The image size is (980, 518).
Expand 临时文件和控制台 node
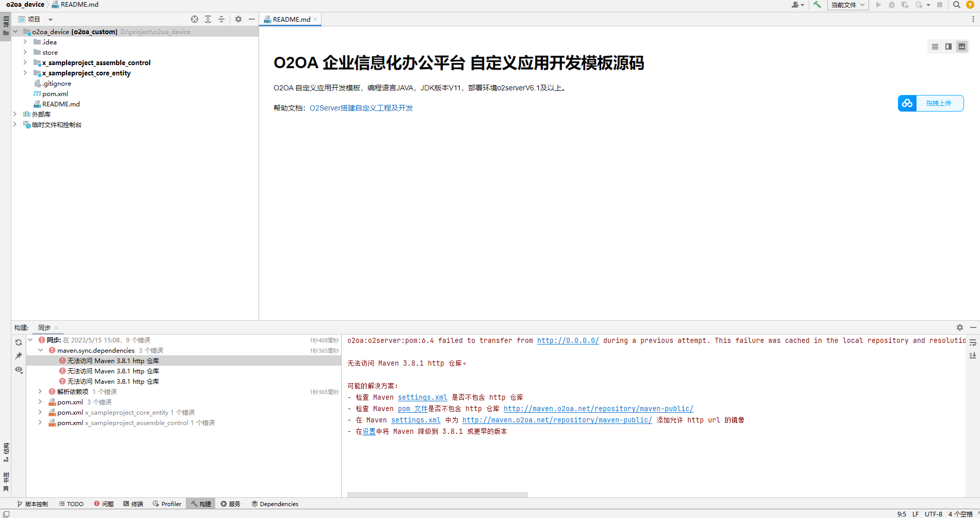15,124
